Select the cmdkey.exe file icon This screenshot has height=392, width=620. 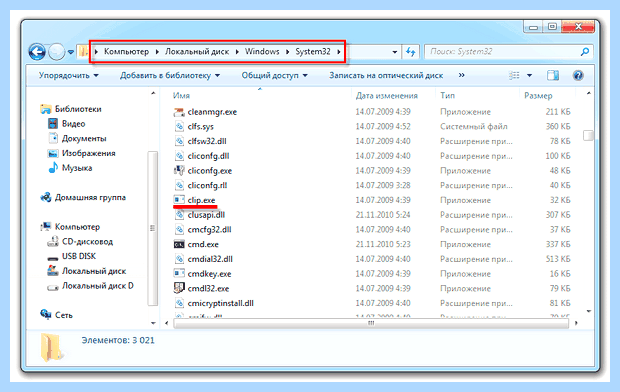coord(179,273)
